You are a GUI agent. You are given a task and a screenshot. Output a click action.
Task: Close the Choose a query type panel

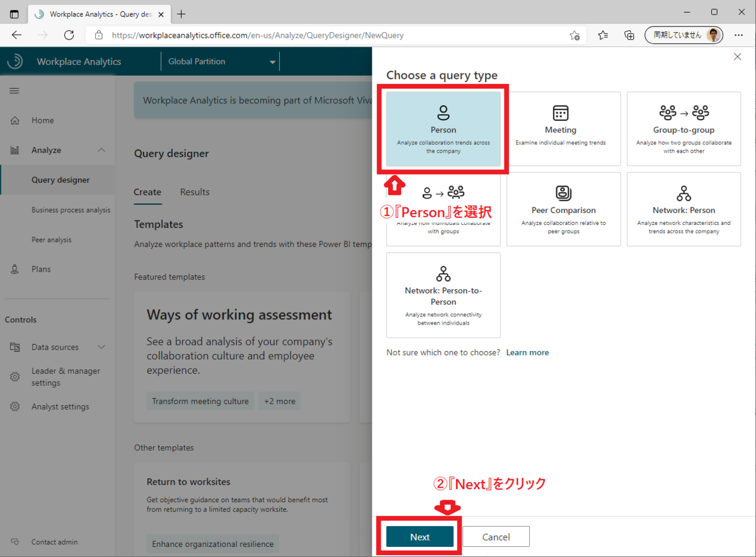pos(738,57)
